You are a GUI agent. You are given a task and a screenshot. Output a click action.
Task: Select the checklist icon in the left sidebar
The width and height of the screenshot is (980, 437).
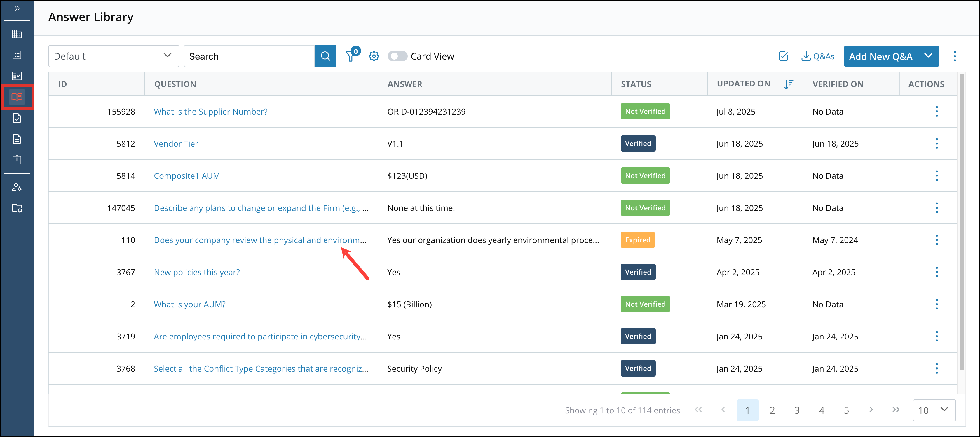(x=17, y=76)
